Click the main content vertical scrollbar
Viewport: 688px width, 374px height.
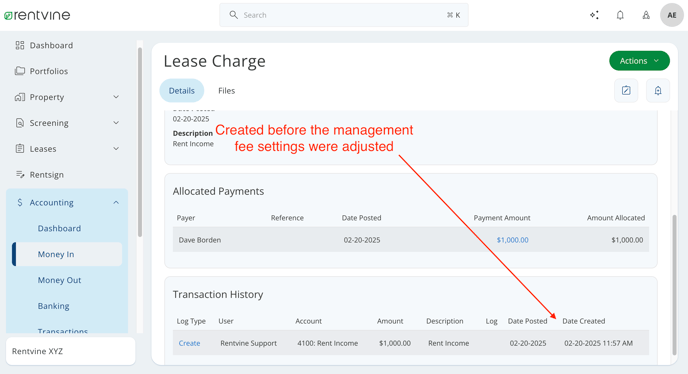point(674,284)
